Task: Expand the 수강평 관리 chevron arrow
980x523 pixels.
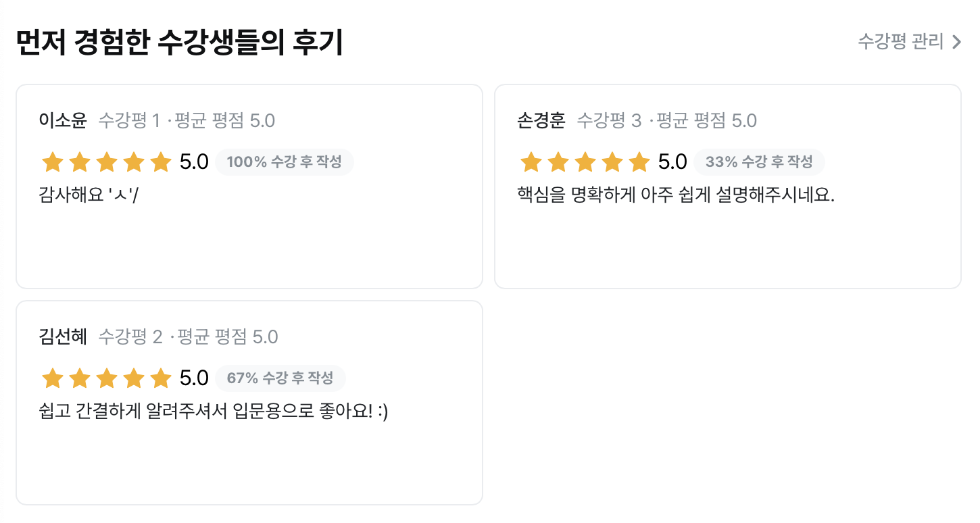Action: (957, 41)
